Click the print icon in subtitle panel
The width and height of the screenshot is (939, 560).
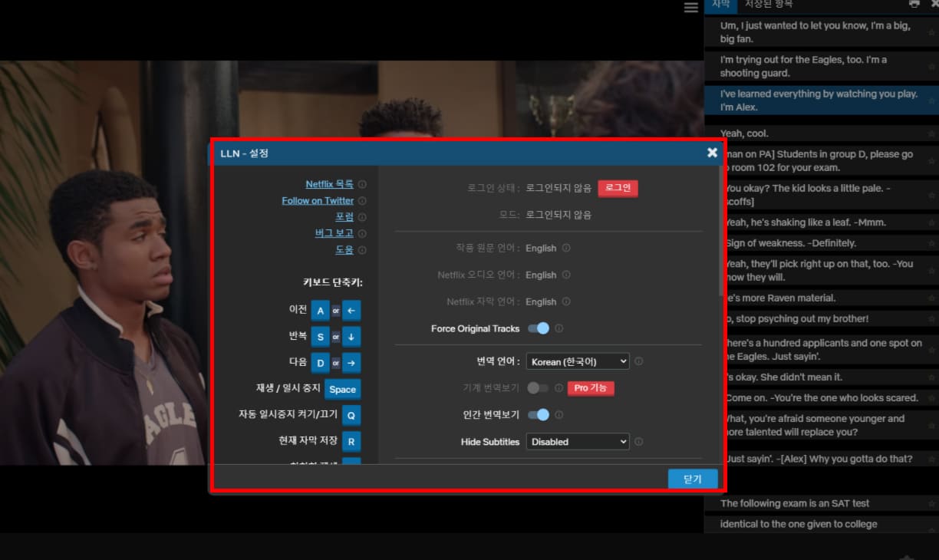click(914, 4)
